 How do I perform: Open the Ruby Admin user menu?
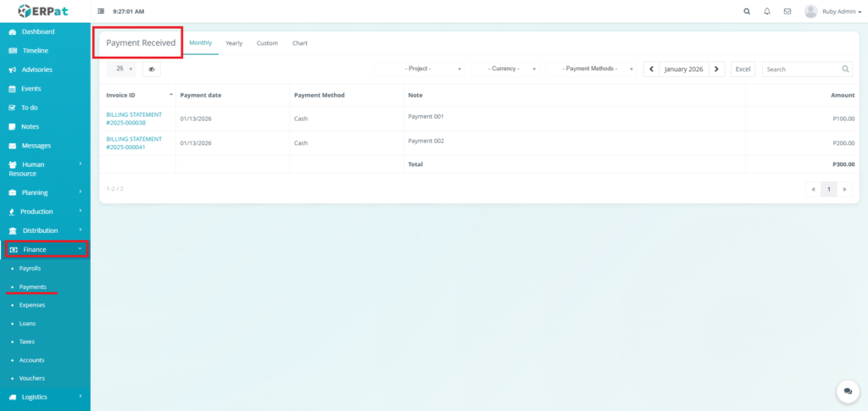point(835,12)
